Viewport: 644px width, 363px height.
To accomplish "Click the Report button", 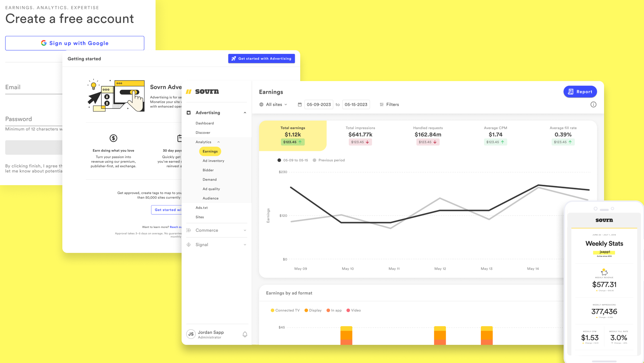I will (x=580, y=91).
